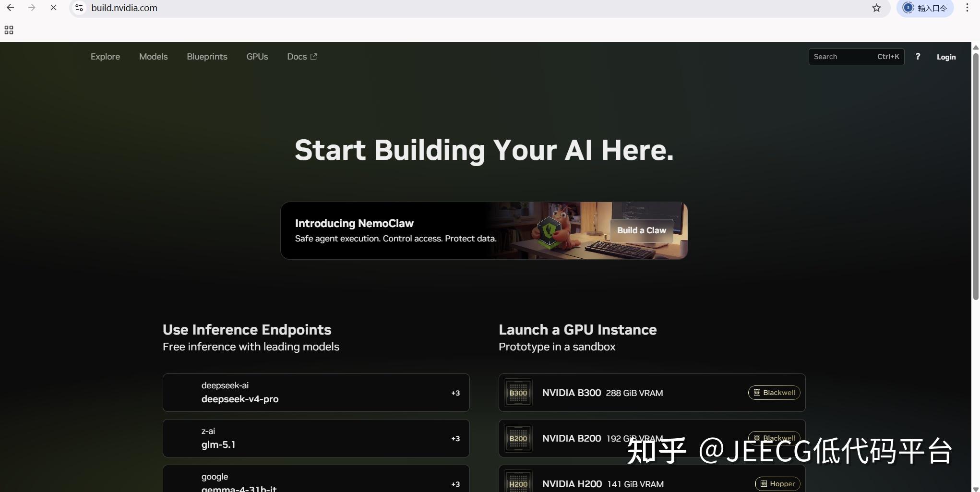
Task: Open the Blueprints nav item
Action: point(207,57)
